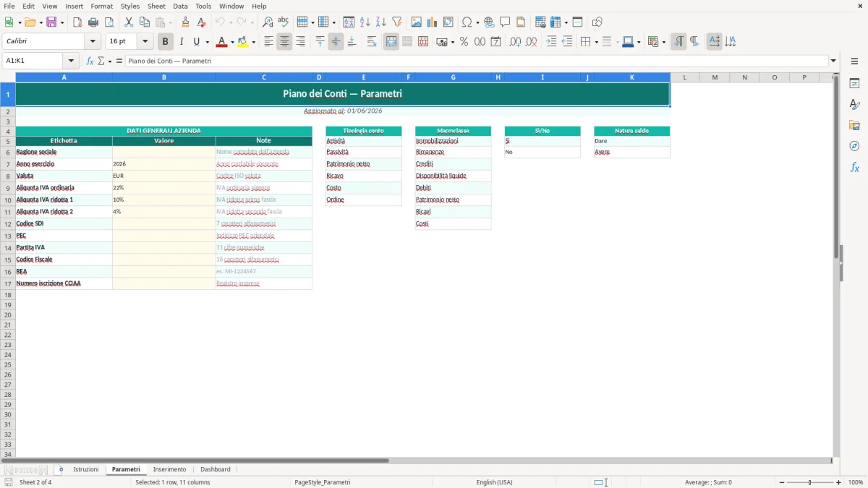Toggle Align Left button

click(x=268, y=42)
